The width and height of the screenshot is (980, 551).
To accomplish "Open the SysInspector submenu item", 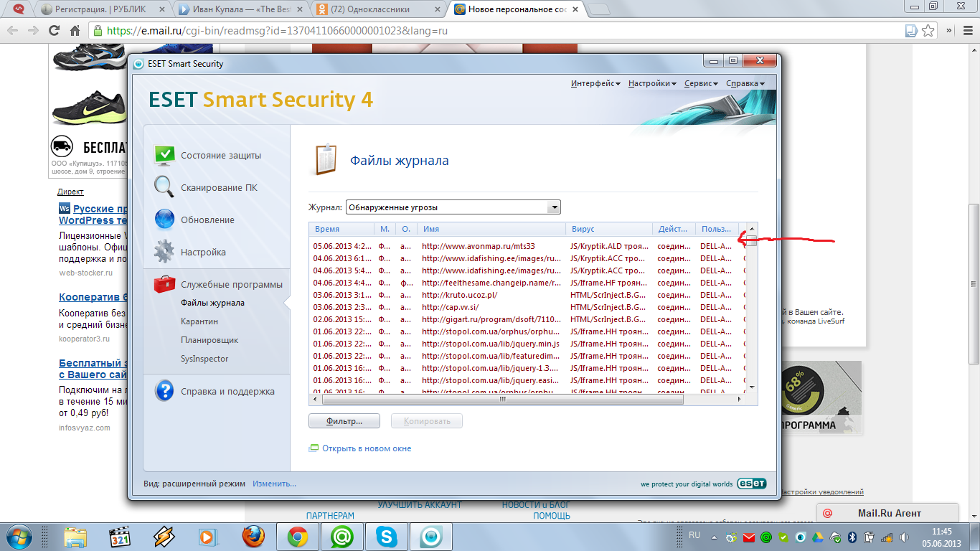I will pos(204,359).
